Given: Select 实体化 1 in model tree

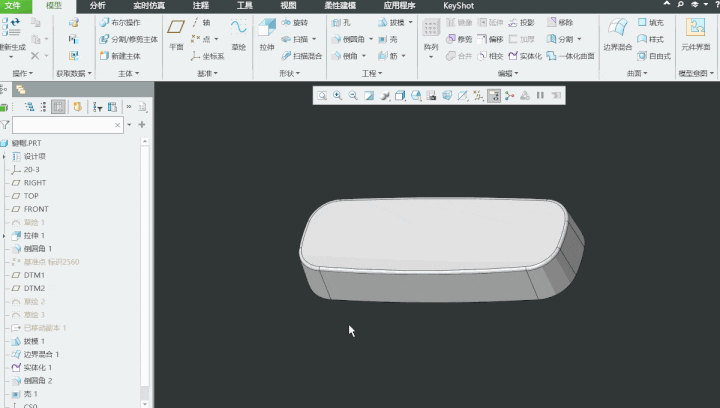Looking at the screenshot, I should pos(32,368).
